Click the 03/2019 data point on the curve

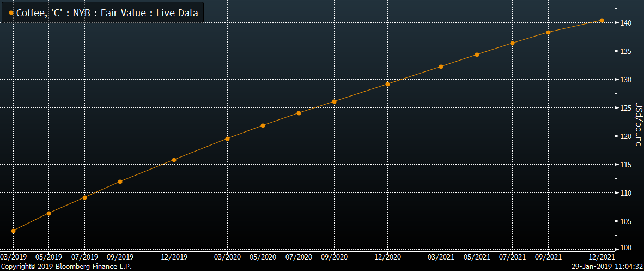(13, 231)
